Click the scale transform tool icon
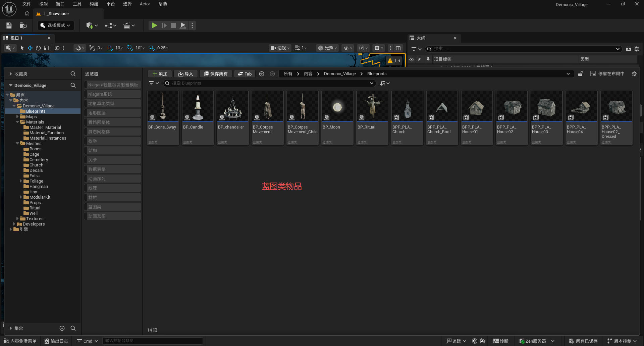This screenshot has height=346, width=644. coord(46,48)
